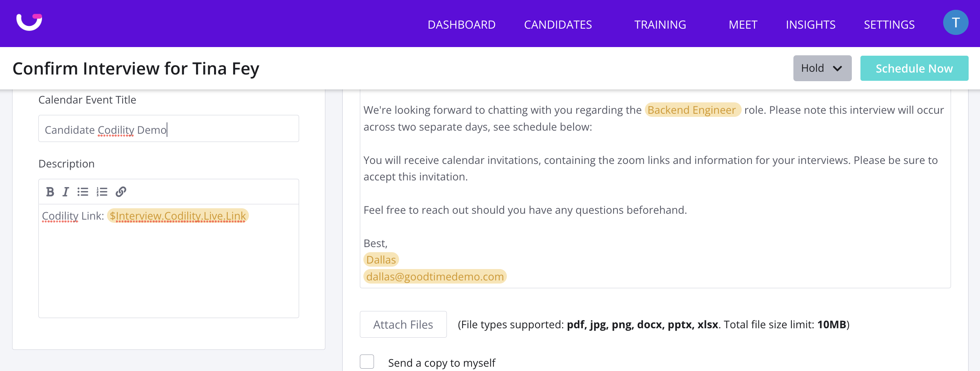Enable Send a copy to myself

367,362
